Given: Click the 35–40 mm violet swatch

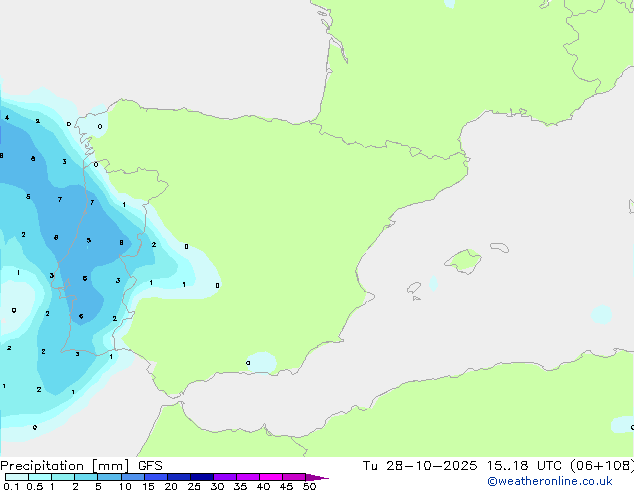Looking at the screenshot, I should click(x=247, y=477).
